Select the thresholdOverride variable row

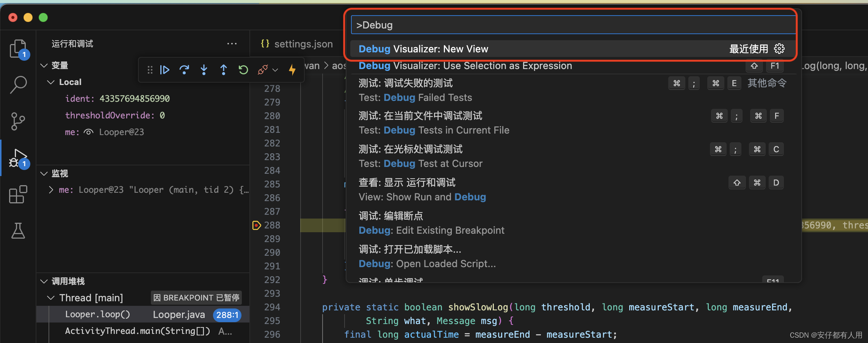(143, 115)
